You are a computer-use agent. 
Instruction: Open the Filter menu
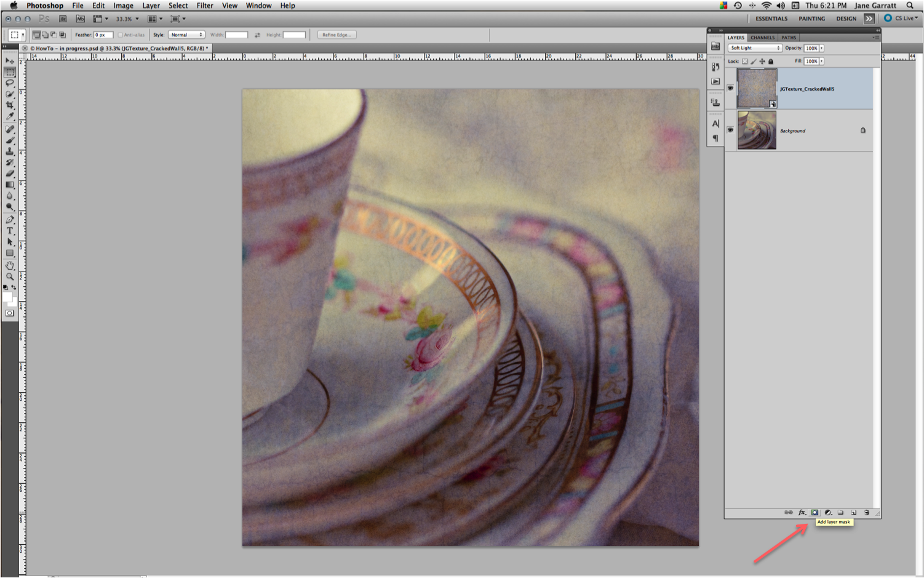pyautogui.click(x=204, y=6)
